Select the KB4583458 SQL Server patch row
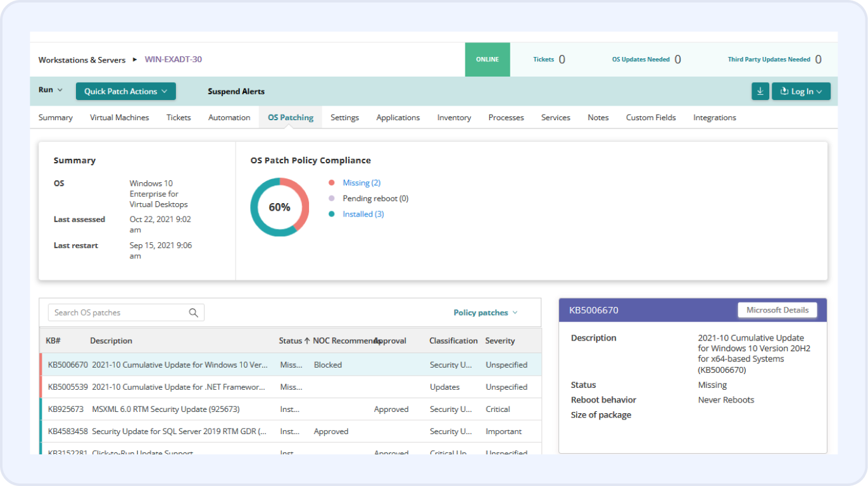This screenshot has width=868, height=486. pos(291,431)
